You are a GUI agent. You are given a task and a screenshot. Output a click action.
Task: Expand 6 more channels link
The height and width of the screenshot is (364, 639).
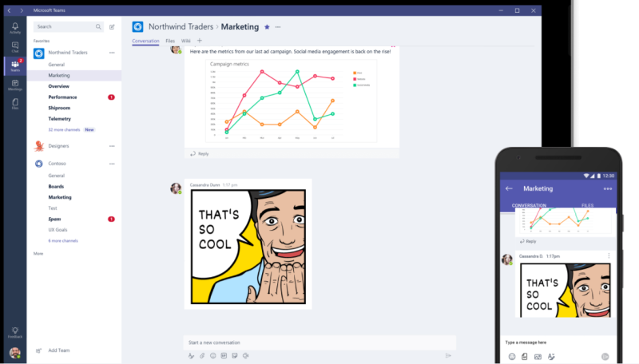point(63,240)
